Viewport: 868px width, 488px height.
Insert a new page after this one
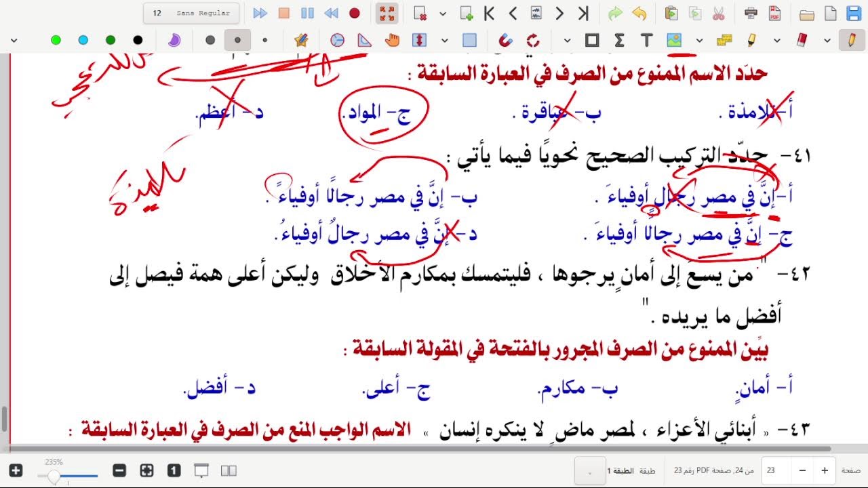466,14
